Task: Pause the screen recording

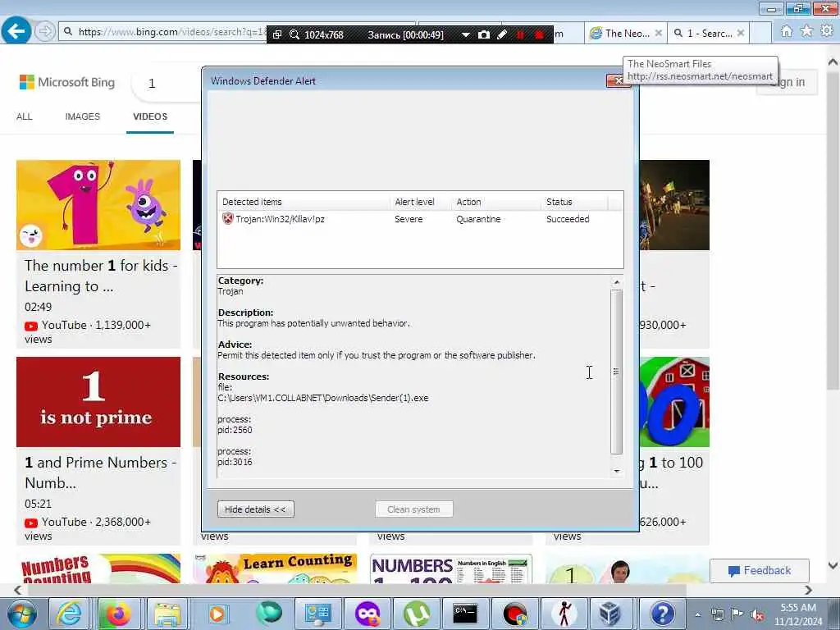Action: [520, 34]
